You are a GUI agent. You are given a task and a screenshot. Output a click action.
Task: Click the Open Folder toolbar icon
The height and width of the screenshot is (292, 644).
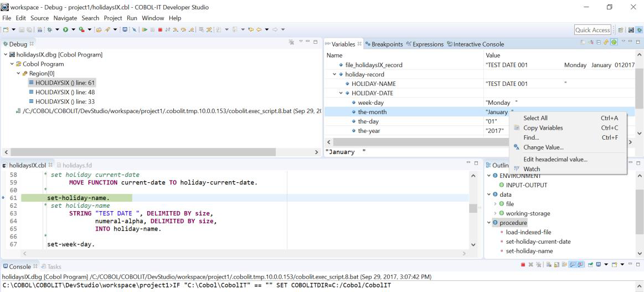99,29
